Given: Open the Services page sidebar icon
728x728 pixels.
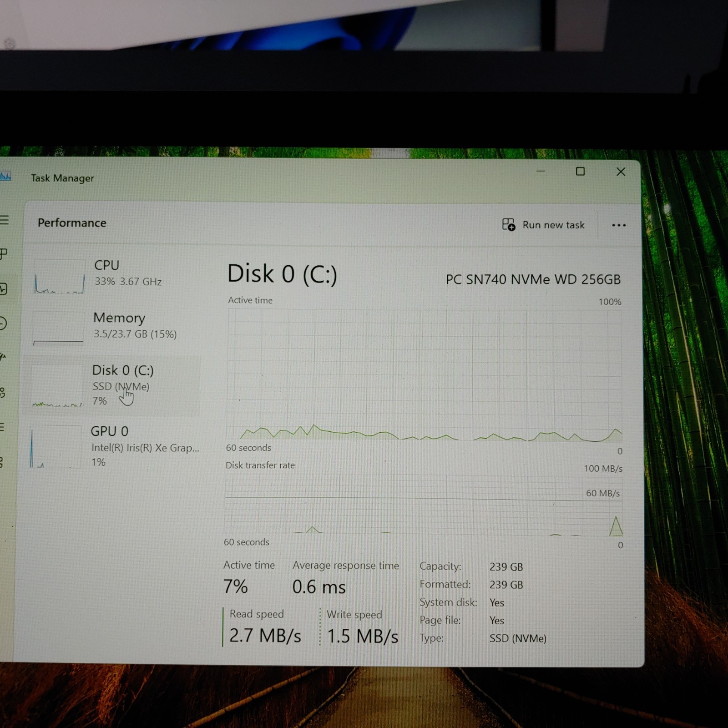Looking at the screenshot, I should (2, 463).
